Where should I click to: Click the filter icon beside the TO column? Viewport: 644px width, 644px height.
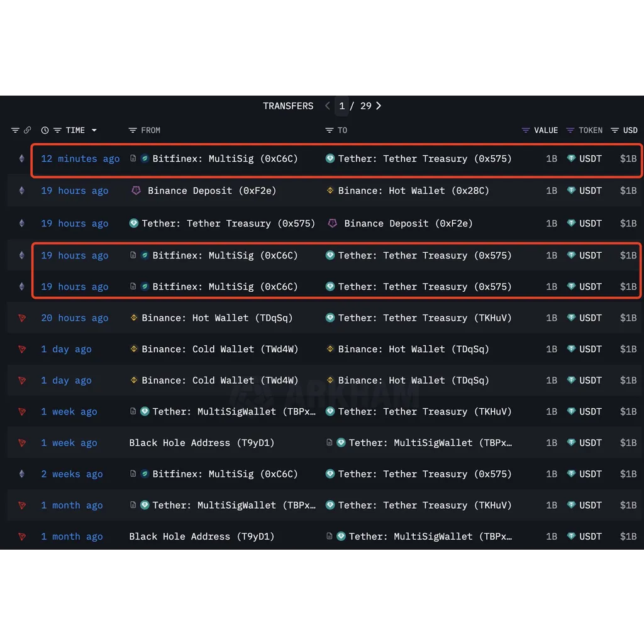pos(329,130)
